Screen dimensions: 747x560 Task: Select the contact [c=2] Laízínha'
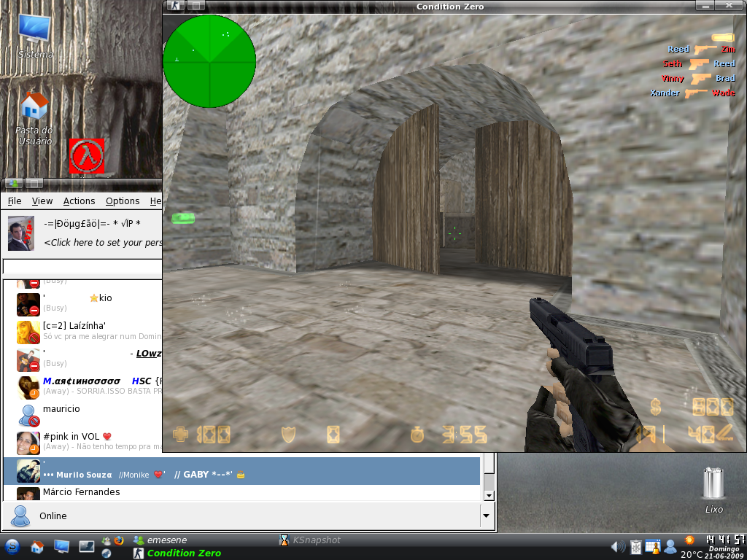(83, 332)
